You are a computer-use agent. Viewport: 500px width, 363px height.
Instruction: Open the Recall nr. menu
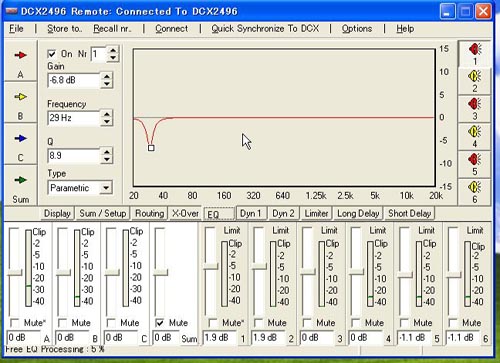tap(112, 29)
